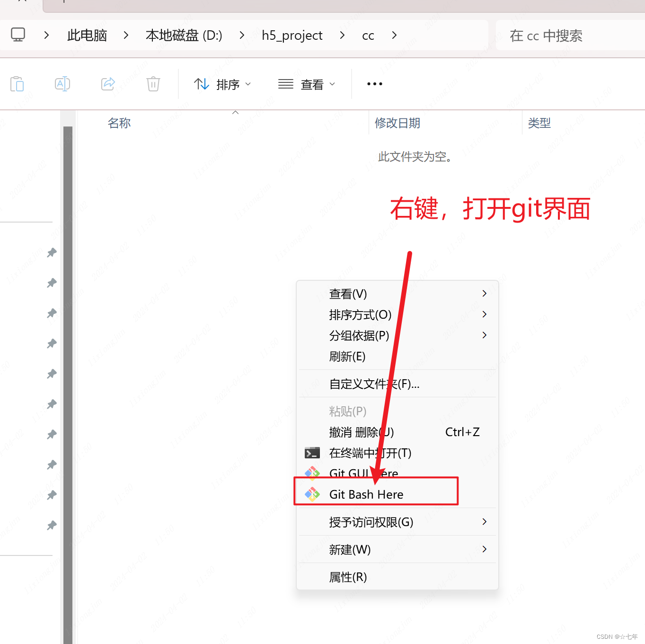Open the 查看 view dropdown in toolbar

pyautogui.click(x=307, y=84)
